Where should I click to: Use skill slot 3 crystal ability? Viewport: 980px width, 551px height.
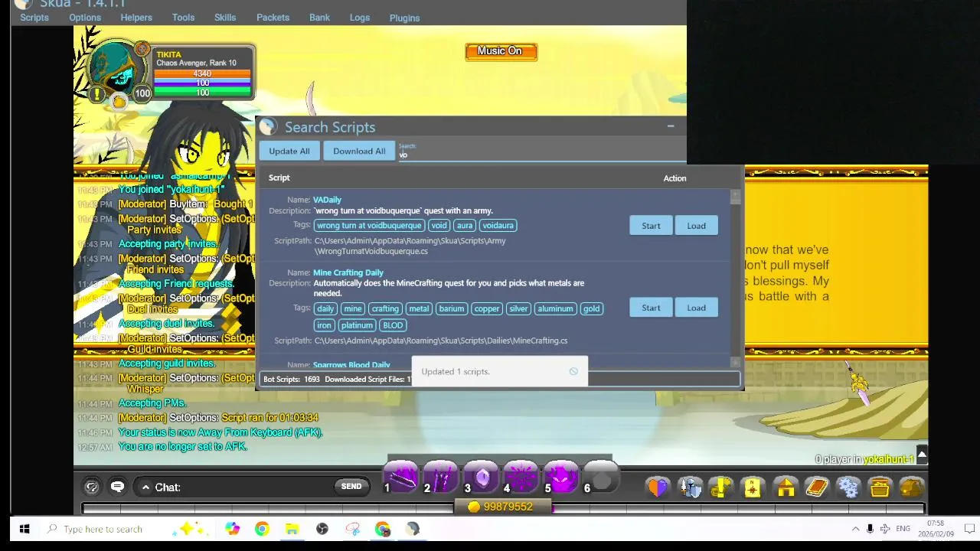(482, 478)
